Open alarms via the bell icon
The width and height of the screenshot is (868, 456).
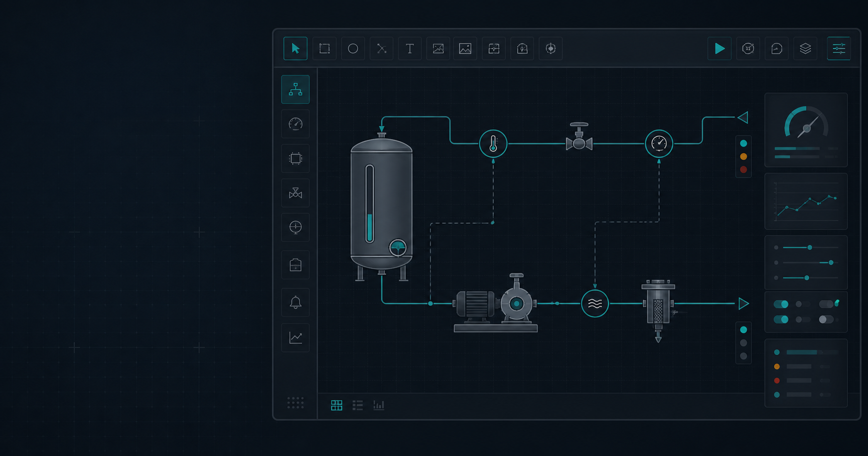click(296, 302)
